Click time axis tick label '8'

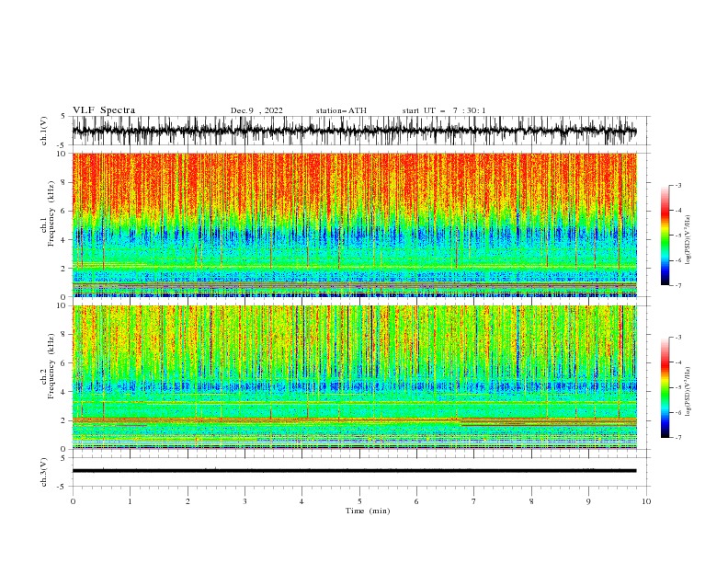tap(531, 501)
